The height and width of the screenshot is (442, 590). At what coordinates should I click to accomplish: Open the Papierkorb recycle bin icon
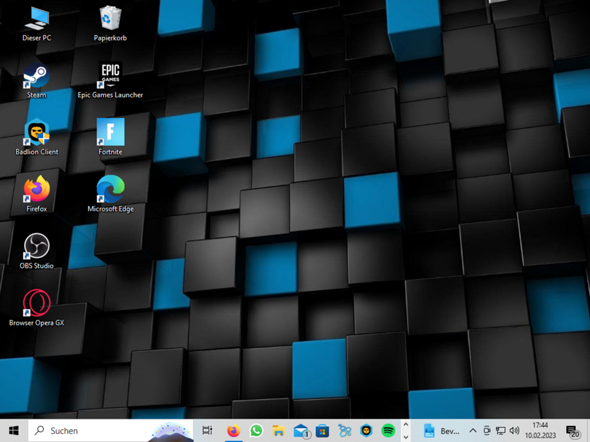coord(110,24)
